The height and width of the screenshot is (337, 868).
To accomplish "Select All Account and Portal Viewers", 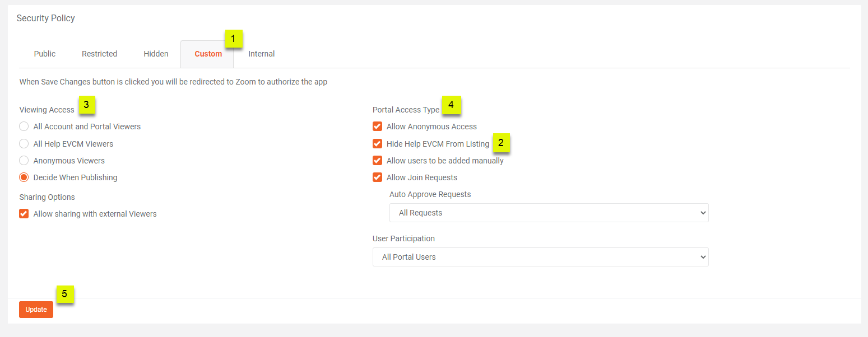I will point(24,127).
